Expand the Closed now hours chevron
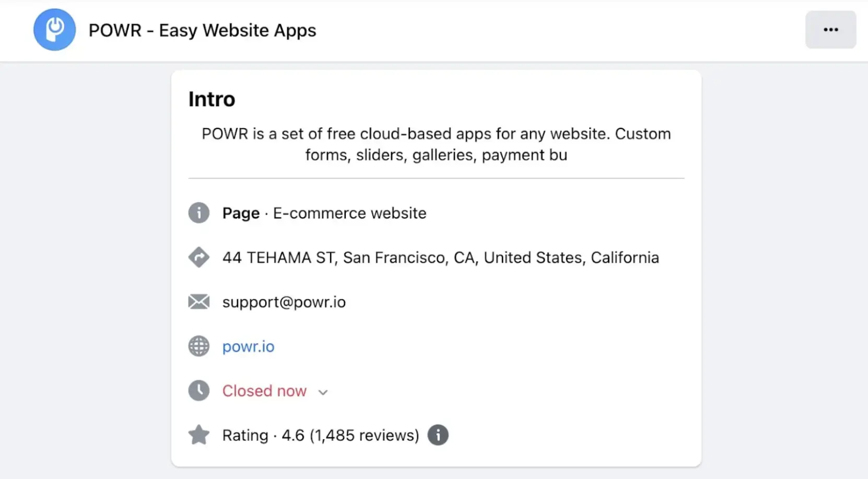Screen dimensions: 868x479 tap(323, 392)
